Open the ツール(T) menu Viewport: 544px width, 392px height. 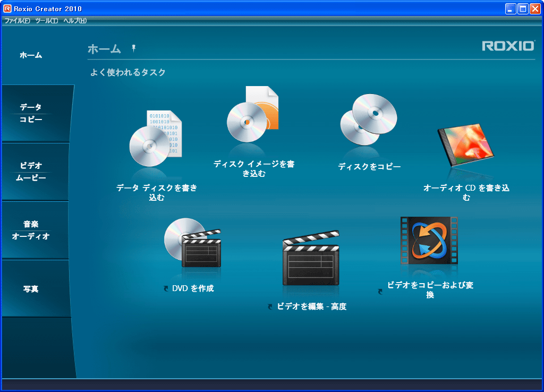coord(47,21)
